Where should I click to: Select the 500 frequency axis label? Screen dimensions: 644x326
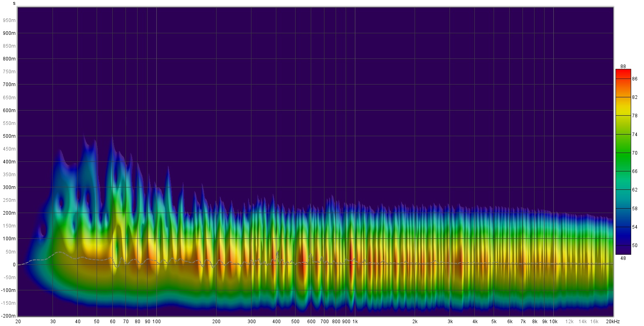[x=296, y=322]
